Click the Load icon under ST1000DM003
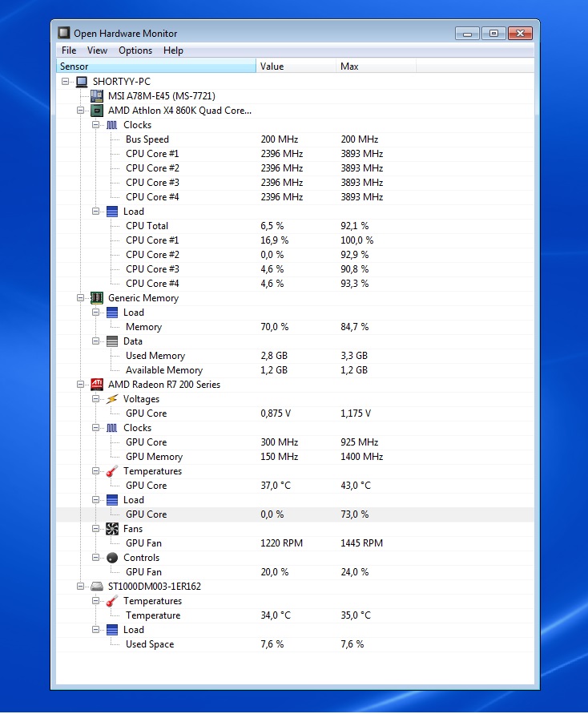This screenshot has width=588, height=714. click(112, 630)
